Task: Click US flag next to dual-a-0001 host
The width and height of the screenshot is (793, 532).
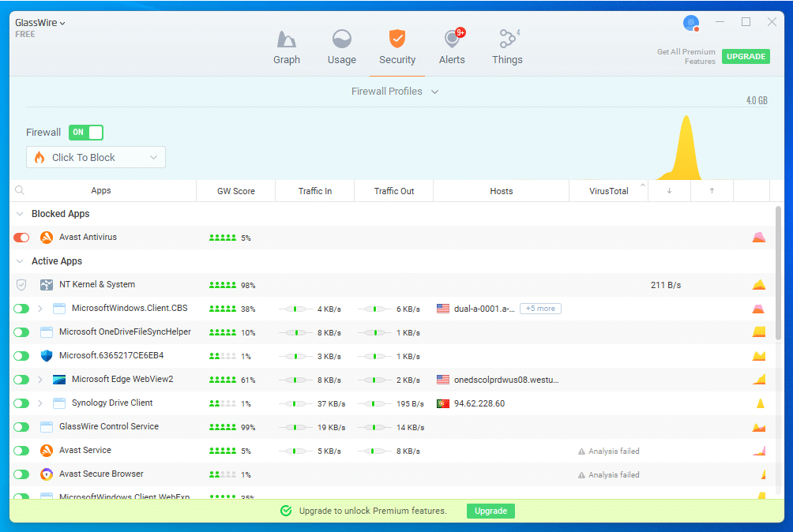Action: click(443, 309)
